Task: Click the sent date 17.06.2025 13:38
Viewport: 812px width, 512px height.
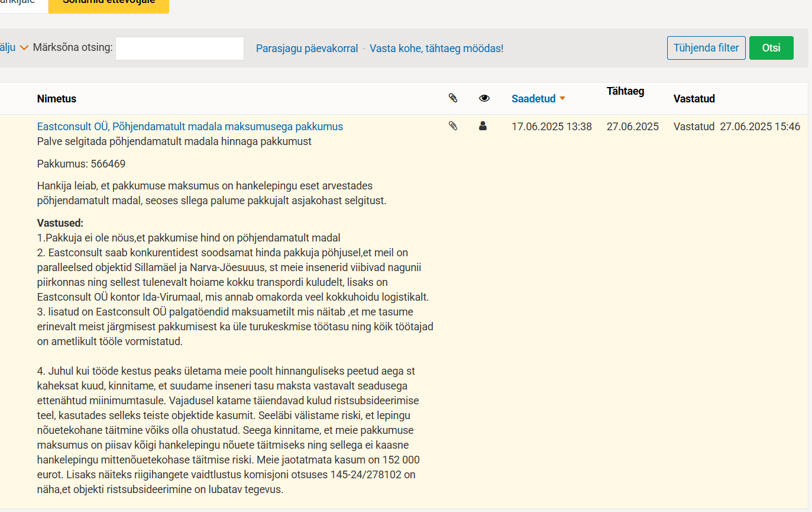Action: coord(552,127)
